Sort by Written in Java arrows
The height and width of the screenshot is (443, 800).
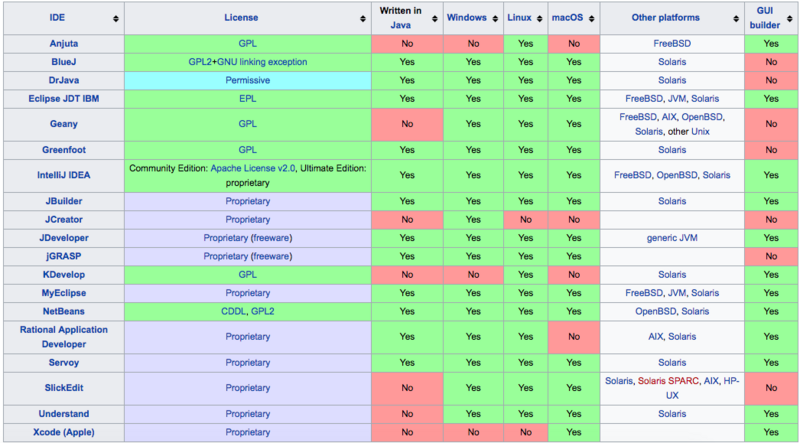[435, 18]
